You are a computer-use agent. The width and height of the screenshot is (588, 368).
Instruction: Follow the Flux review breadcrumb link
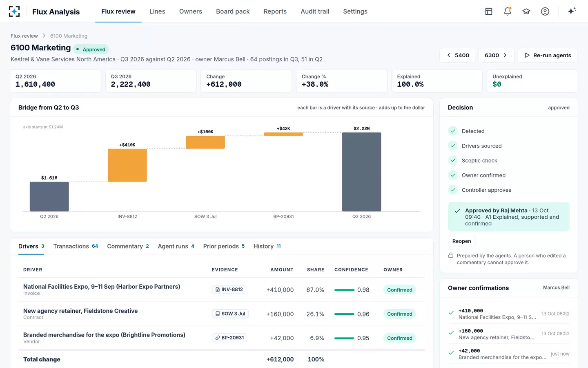pyautogui.click(x=24, y=36)
